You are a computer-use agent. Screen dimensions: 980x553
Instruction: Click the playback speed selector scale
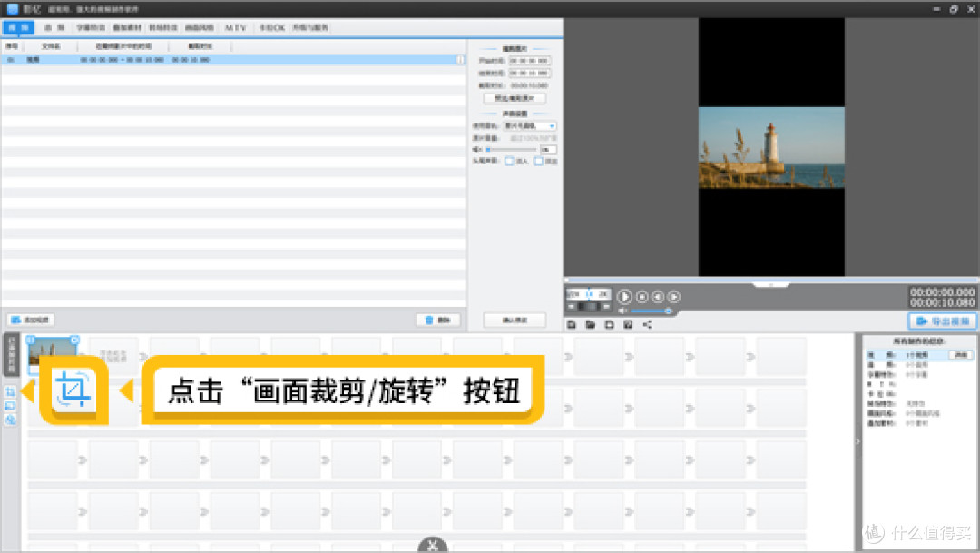point(588,293)
